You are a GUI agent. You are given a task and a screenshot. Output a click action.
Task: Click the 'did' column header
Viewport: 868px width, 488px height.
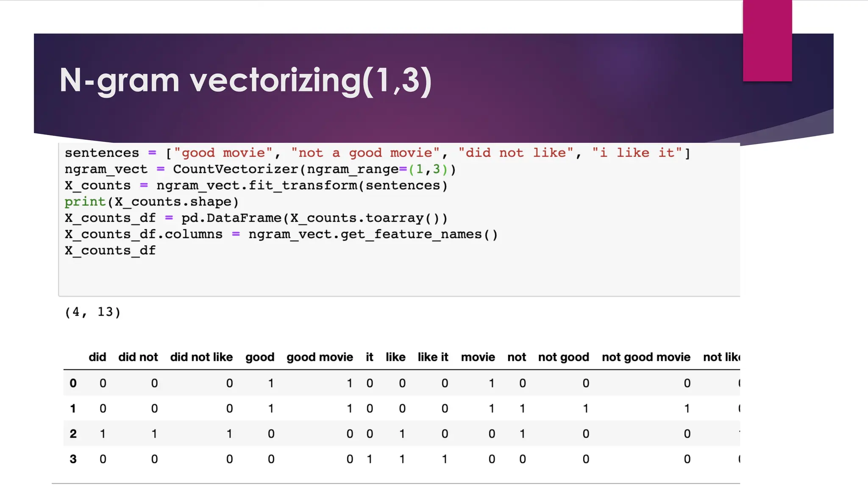point(97,357)
